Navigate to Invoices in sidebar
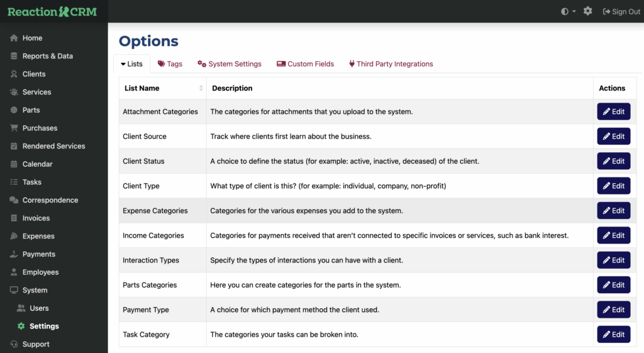 pos(36,218)
